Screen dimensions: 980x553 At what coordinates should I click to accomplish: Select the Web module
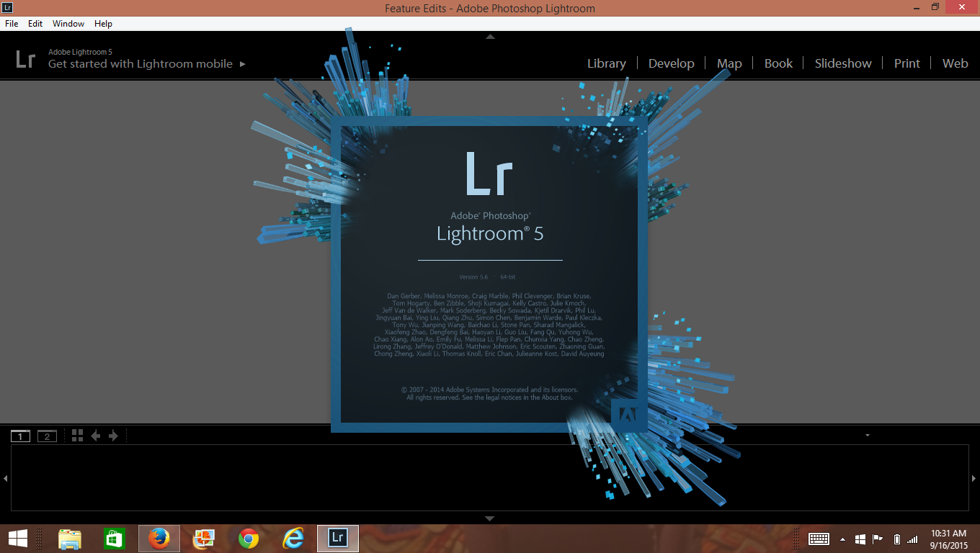[x=955, y=63]
